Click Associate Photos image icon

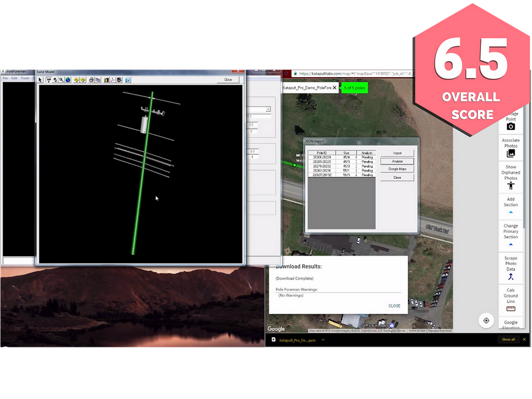[x=511, y=153]
